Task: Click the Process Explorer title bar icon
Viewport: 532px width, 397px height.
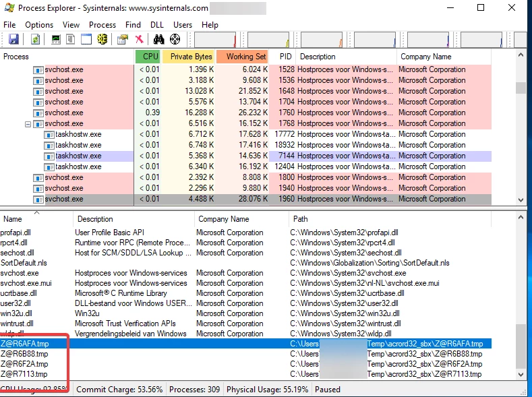Action: (9, 7)
